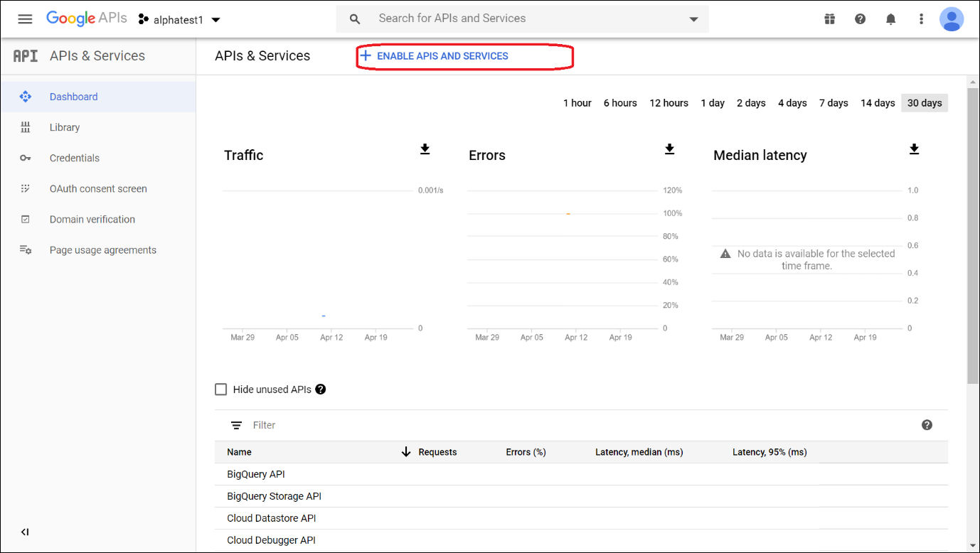Collapse the left sidebar panel
980x553 pixels.
pos(25,532)
